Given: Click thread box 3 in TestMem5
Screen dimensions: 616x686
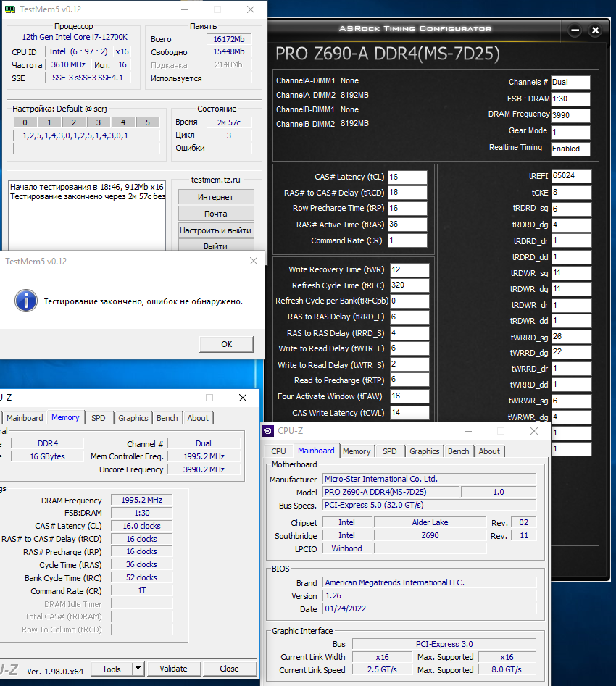Looking at the screenshot, I should 99,122.
